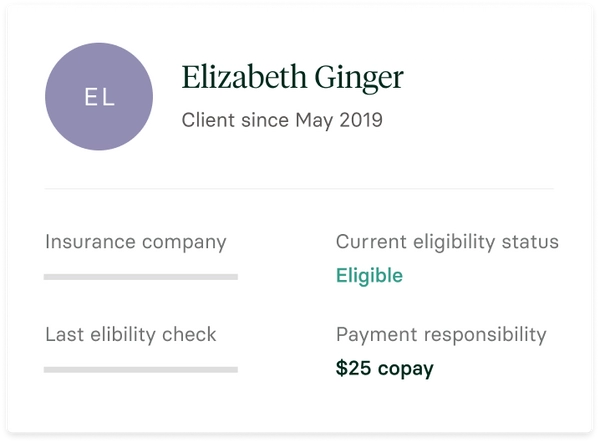
Task: Click the Client since May 2019 subtitle
Action: click(x=282, y=121)
